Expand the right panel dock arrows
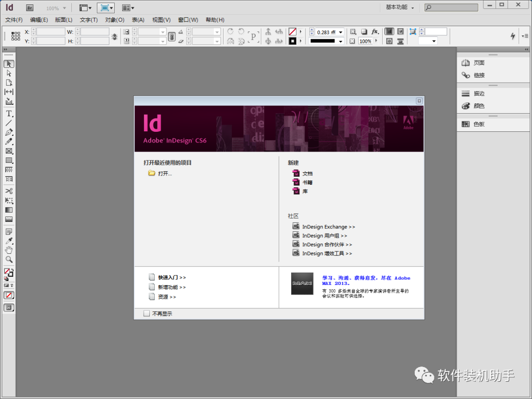The image size is (532, 399). pos(526,50)
